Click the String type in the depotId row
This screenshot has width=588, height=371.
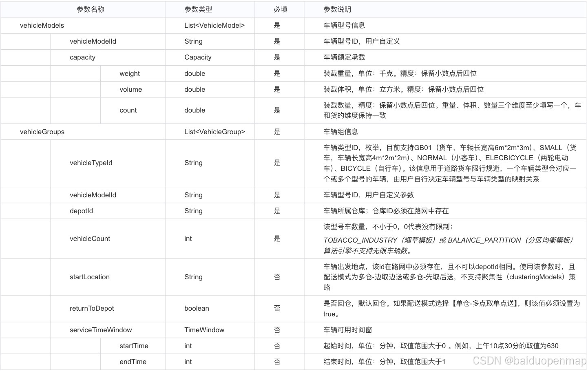pyautogui.click(x=193, y=211)
